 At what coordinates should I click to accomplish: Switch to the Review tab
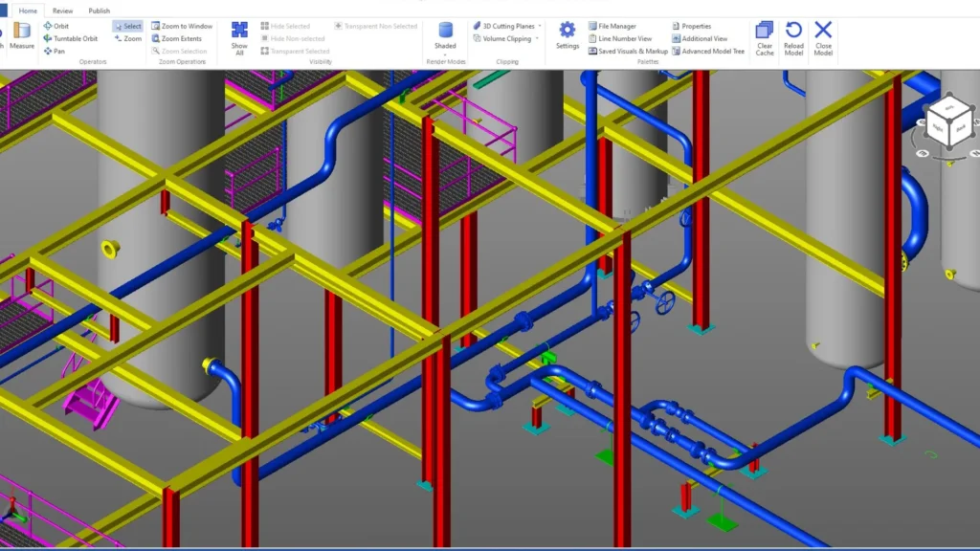[62, 11]
